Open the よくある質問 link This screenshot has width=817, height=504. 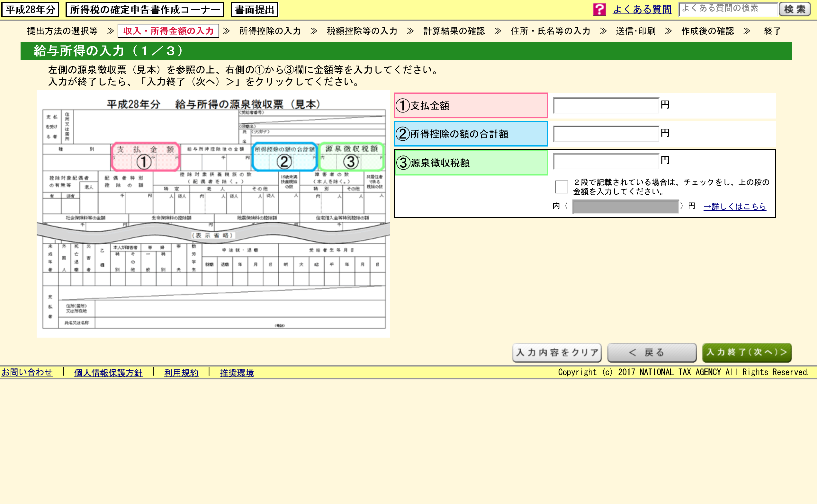[x=642, y=9]
